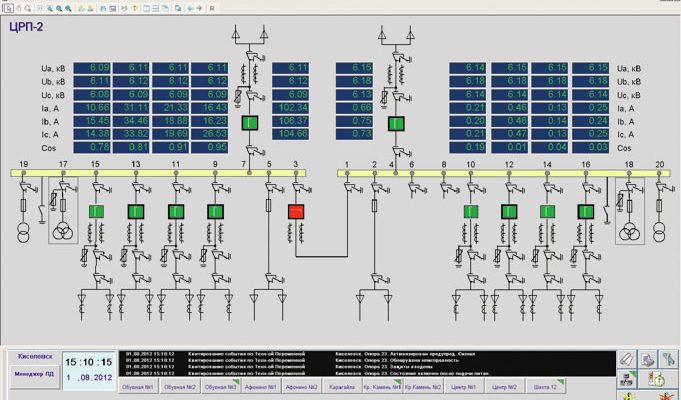Open the Карагайла tab
Screen dimensions: 681x400
(342, 386)
